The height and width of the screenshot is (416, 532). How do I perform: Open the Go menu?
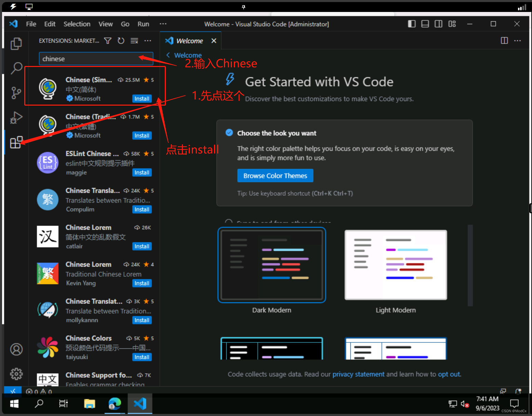click(x=125, y=24)
